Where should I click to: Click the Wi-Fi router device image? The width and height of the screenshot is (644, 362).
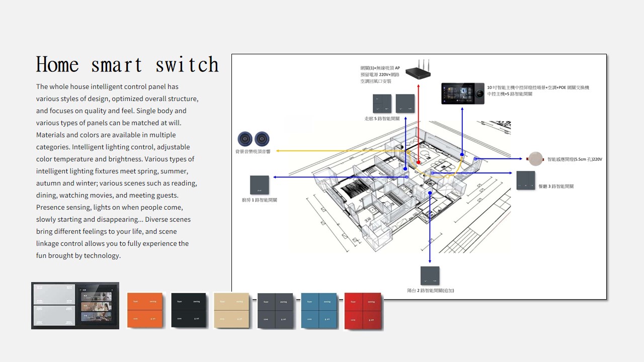(418, 71)
